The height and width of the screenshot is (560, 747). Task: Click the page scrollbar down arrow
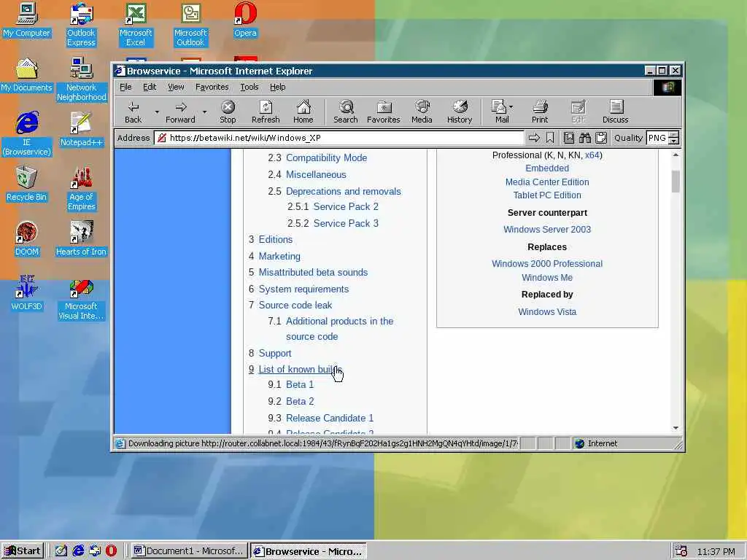(676, 428)
